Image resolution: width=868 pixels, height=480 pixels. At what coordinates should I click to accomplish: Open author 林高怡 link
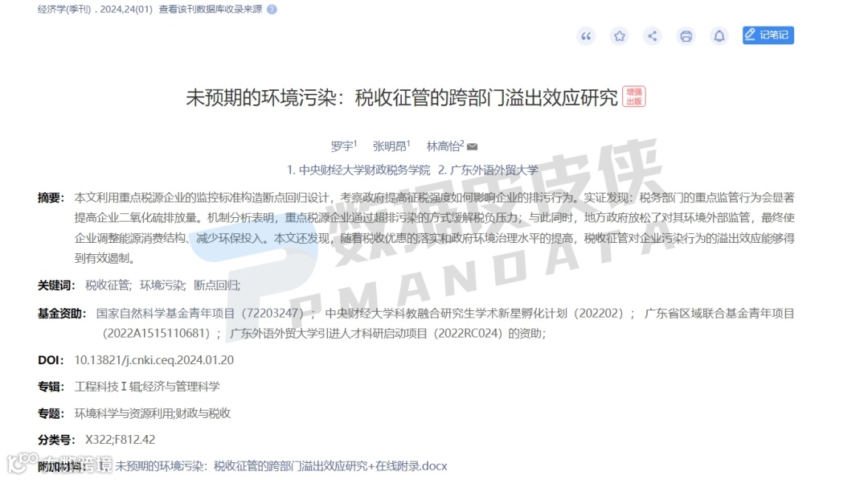coord(443,146)
